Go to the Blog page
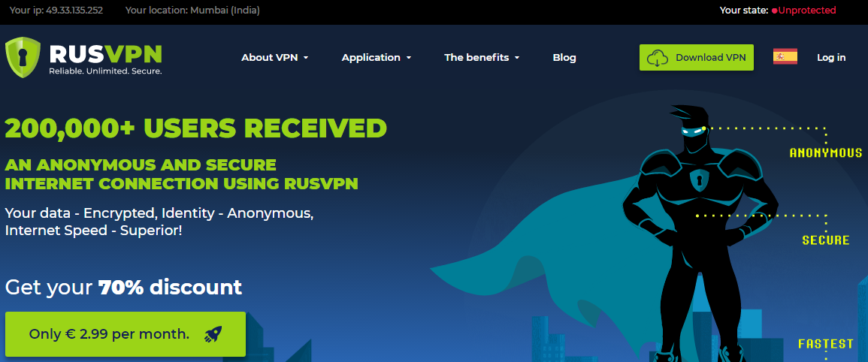Screen dimensions: 868x362 pos(564,58)
